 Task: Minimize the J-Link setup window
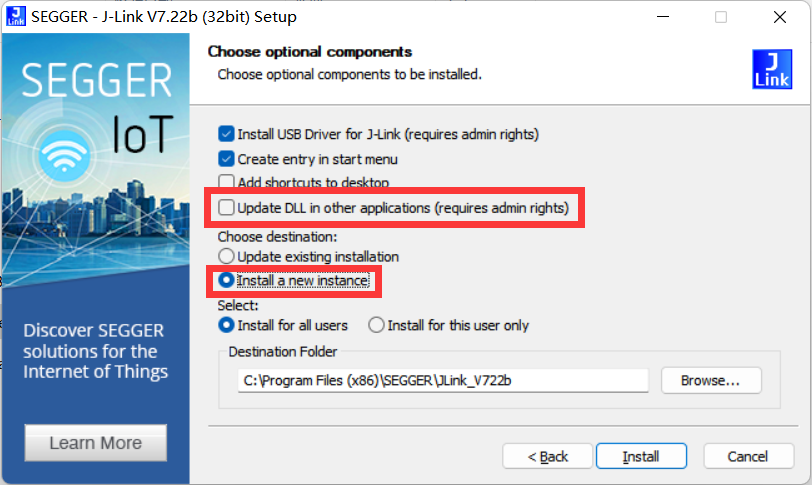click(663, 17)
